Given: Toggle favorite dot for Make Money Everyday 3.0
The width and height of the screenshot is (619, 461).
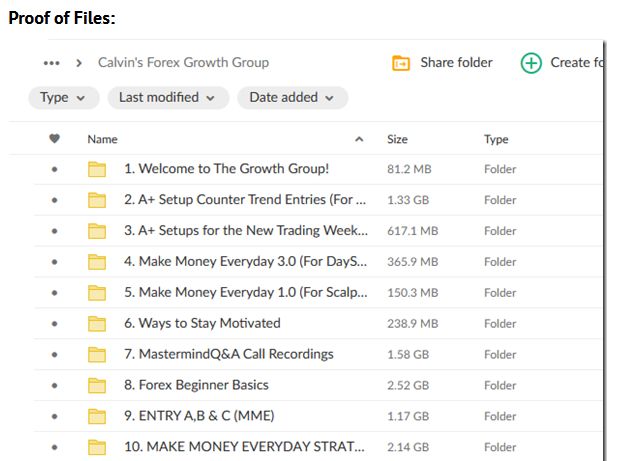Looking at the screenshot, I should [x=54, y=262].
